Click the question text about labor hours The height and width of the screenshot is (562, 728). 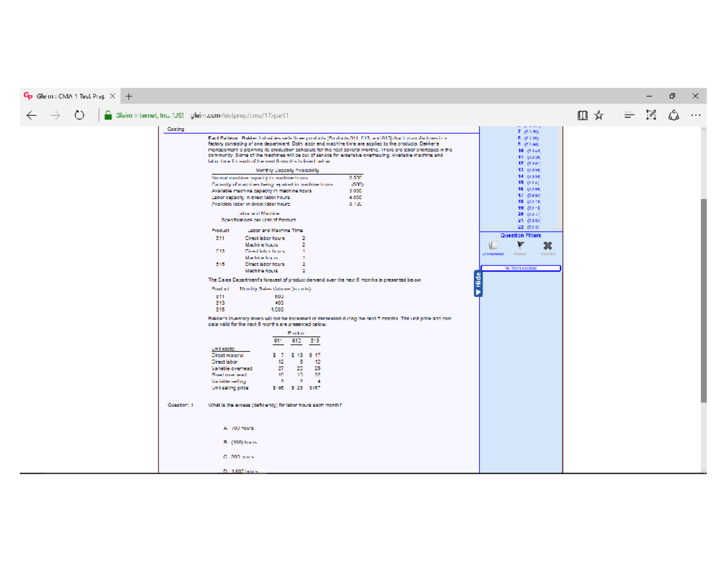point(275,404)
